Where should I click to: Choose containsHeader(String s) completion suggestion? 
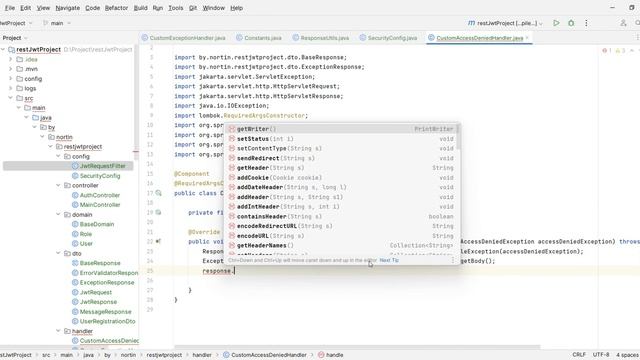341,216
